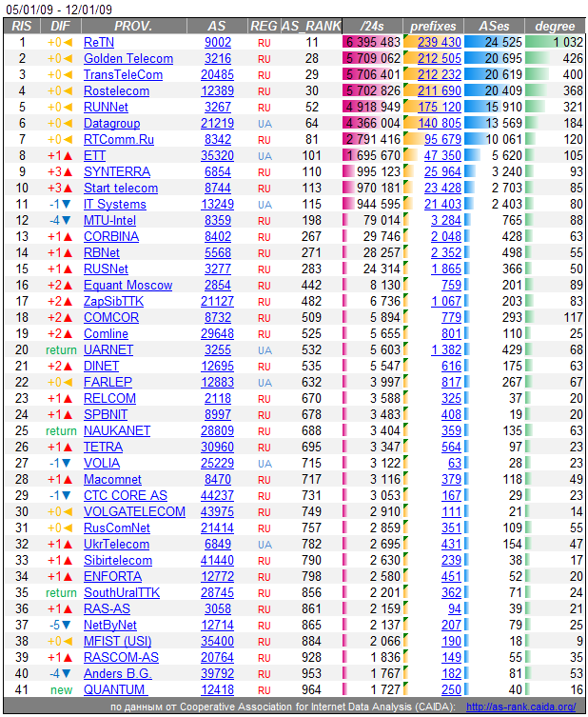The image size is (588, 717).
Task: Click the 1 032 degree cell
Action: pos(555,43)
